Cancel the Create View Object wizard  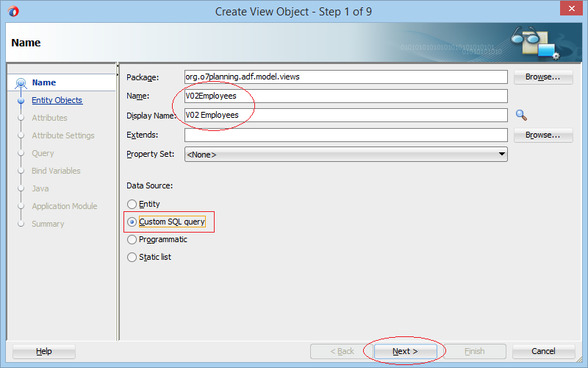coord(543,352)
